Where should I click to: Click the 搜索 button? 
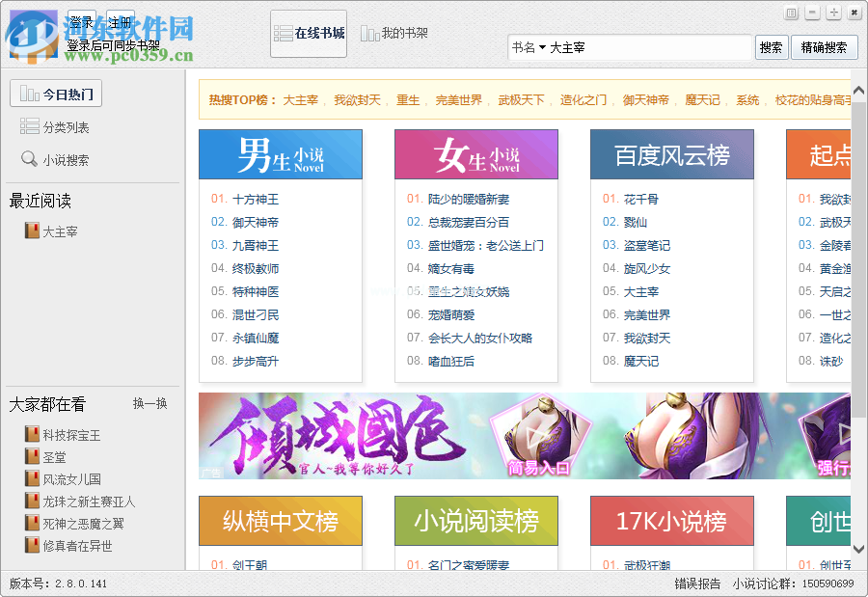point(772,46)
